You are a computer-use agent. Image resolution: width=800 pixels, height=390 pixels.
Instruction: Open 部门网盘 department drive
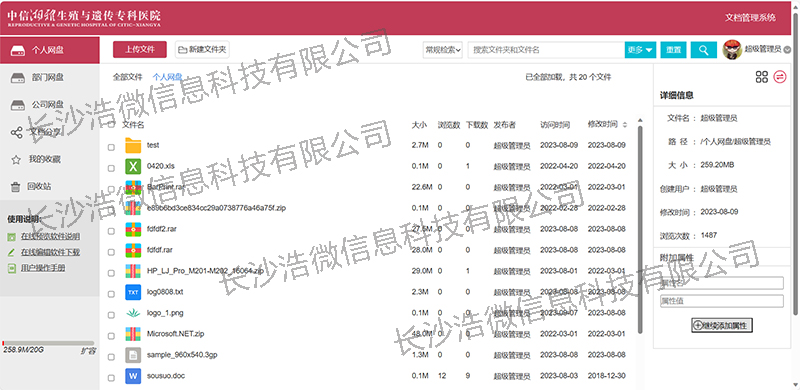point(47,78)
